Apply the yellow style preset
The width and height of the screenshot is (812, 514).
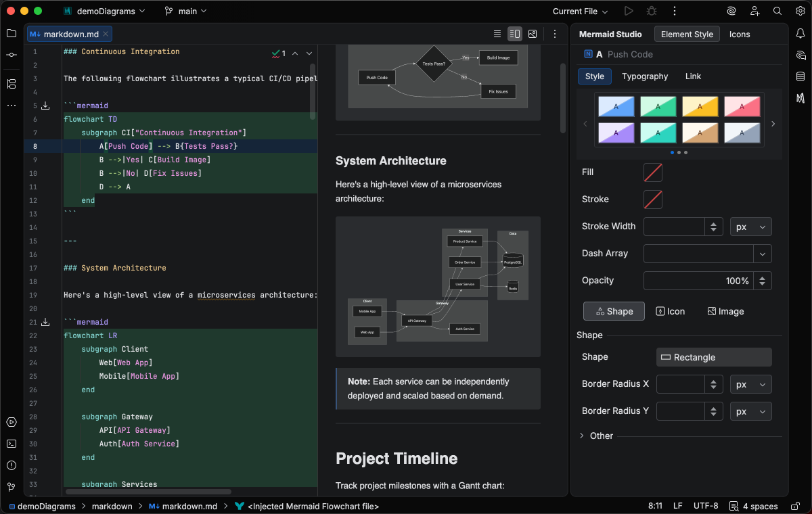pos(700,106)
